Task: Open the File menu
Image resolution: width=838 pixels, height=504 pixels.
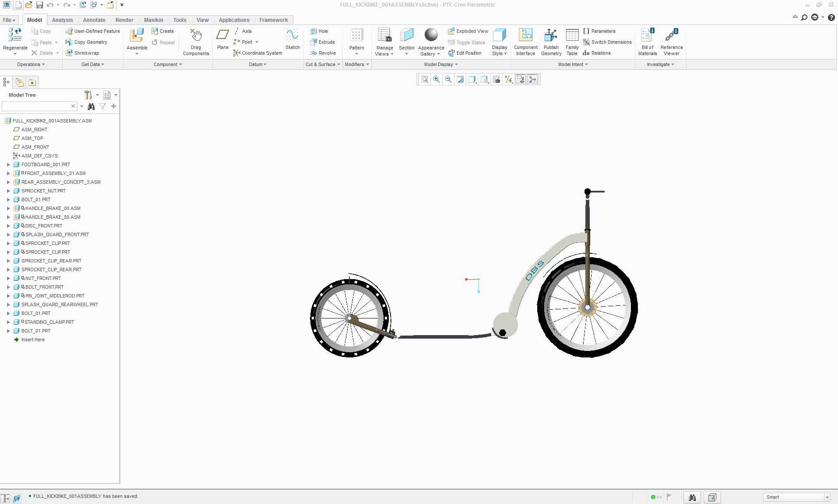Action: pos(9,20)
